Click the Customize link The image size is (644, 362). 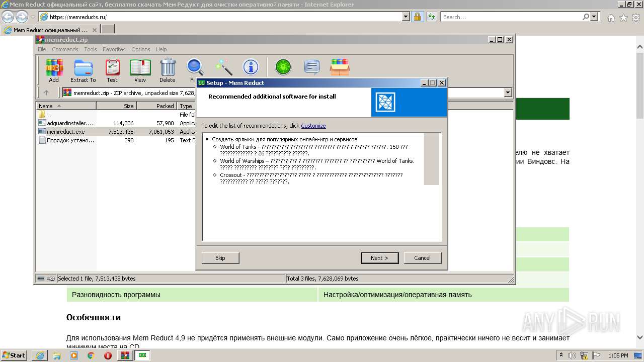pos(313,126)
